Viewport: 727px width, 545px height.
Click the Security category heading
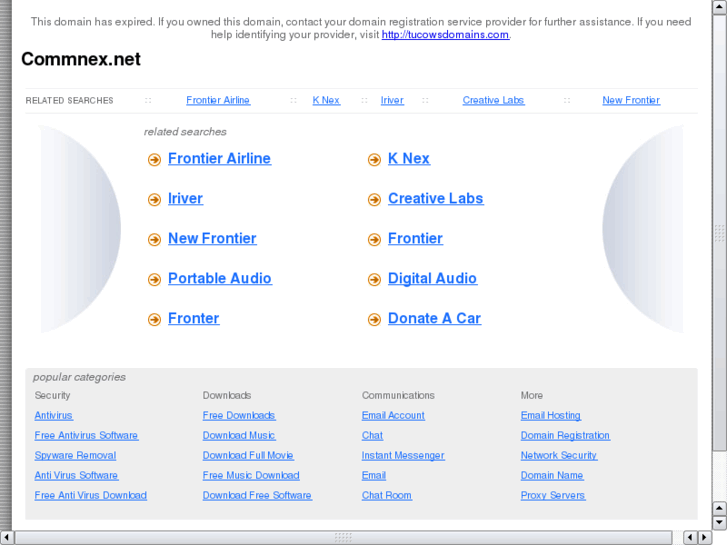coord(52,396)
